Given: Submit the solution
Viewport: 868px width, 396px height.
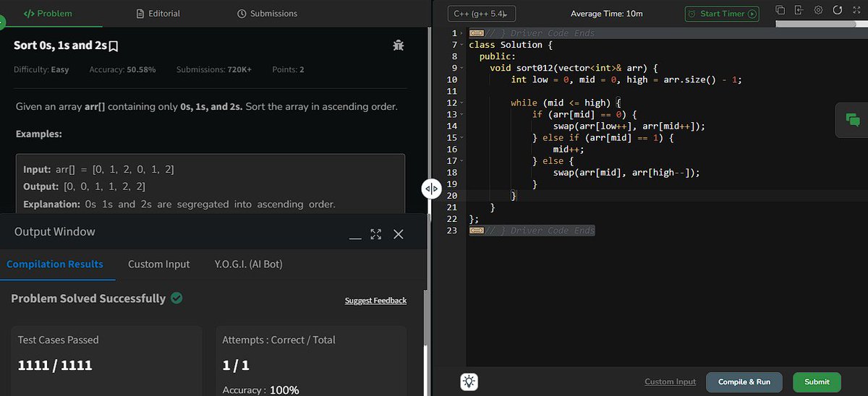Looking at the screenshot, I should pos(817,382).
